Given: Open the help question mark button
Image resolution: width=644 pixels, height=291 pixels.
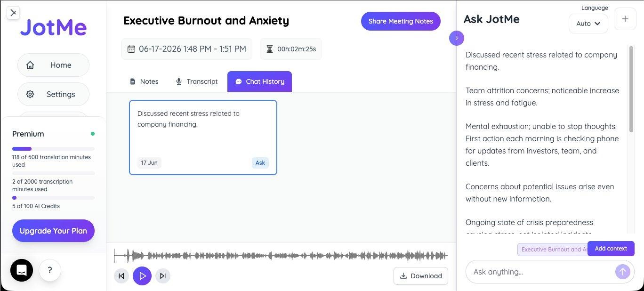Looking at the screenshot, I should (x=50, y=270).
